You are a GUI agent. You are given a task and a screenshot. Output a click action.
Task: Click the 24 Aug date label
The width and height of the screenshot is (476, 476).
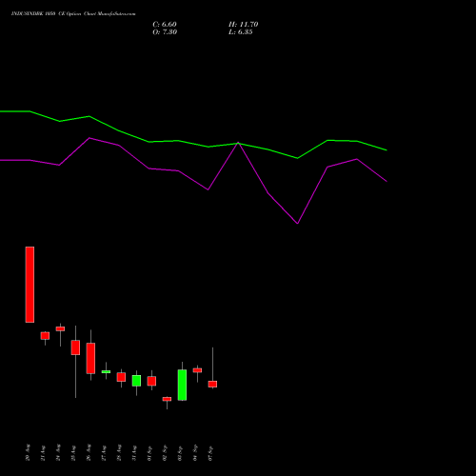[x=58, y=452]
